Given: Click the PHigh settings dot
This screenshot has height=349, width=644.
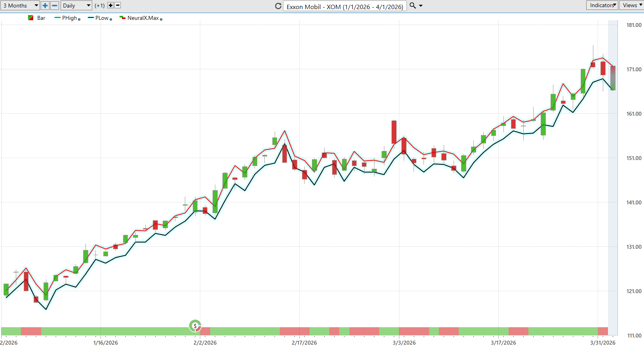Looking at the screenshot, I should 80,19.
